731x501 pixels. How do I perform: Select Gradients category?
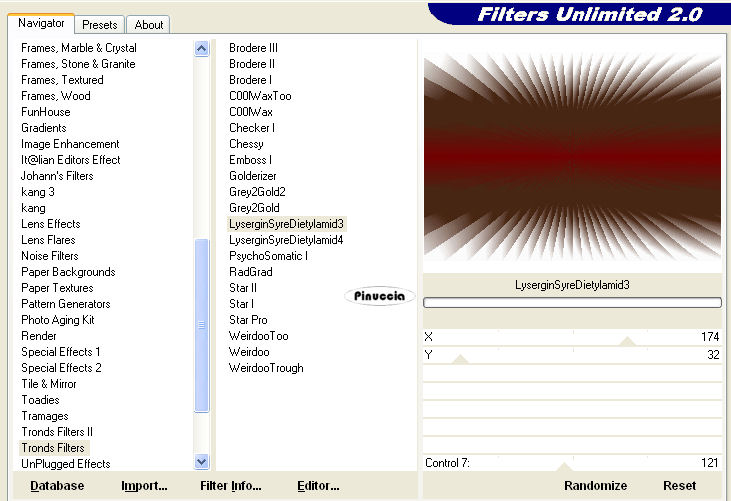point(44,128)
